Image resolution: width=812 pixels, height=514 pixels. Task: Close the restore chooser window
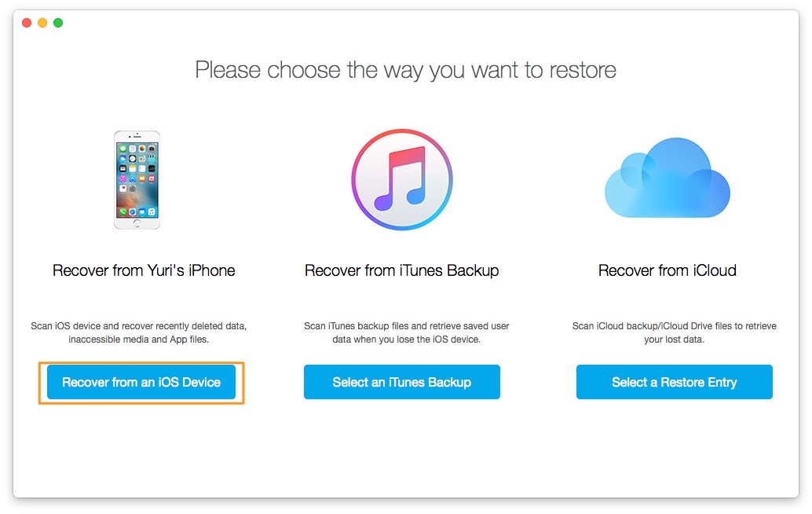pos(26,22)
